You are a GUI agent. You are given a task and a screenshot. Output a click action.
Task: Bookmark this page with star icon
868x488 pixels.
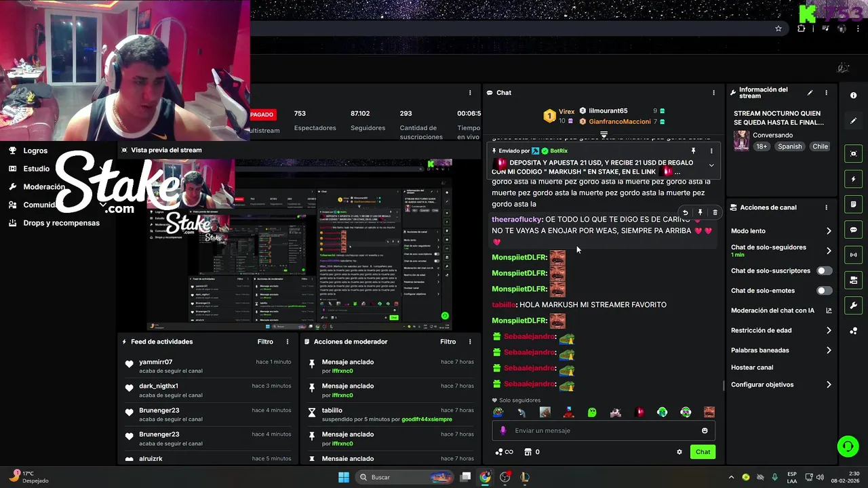(778, 28)
